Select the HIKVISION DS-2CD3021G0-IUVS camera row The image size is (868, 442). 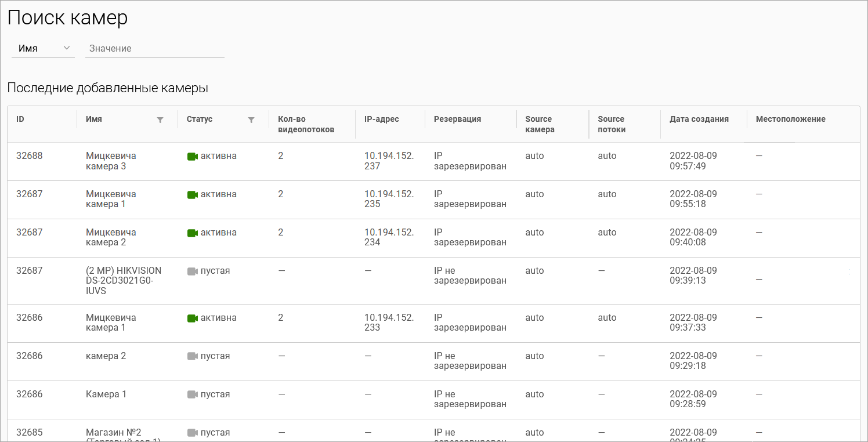tap(123, 281)
